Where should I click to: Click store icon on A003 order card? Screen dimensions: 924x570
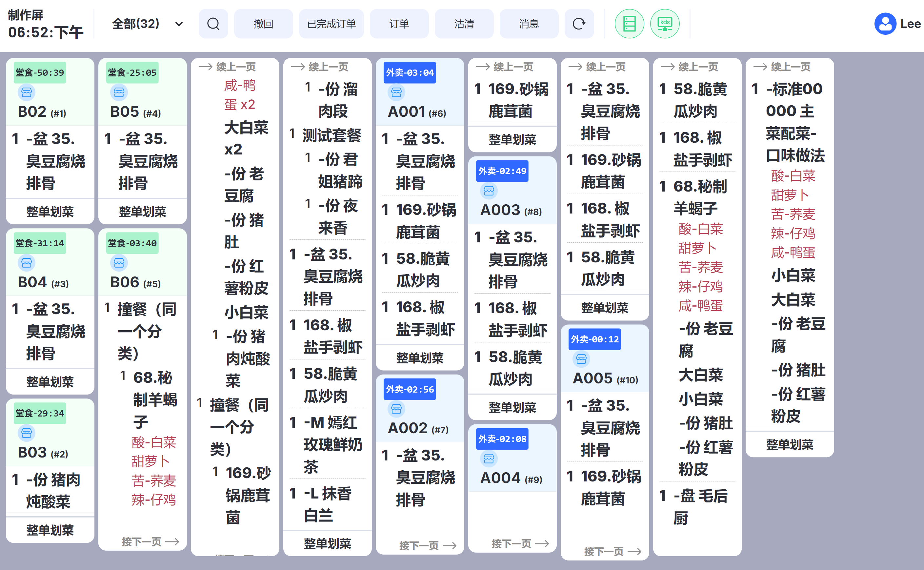489,191
